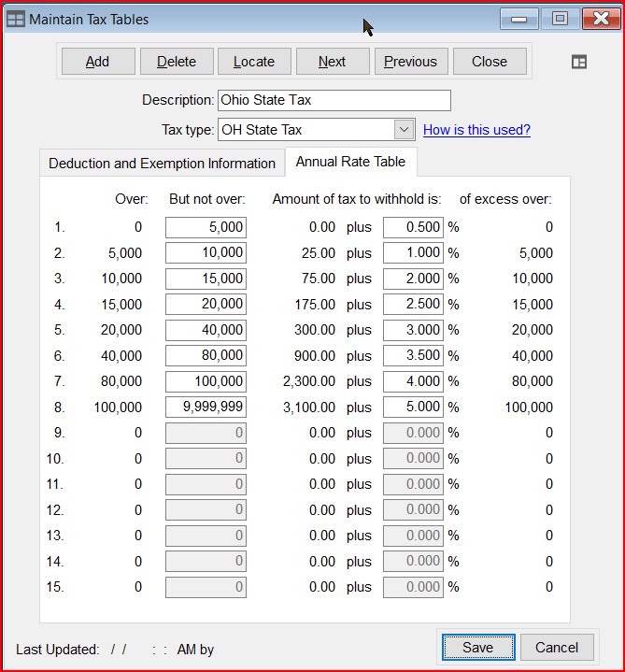Click the tax amount 175.00 in row 4
This screenshot has height=672, width=625.
[315, 305]
